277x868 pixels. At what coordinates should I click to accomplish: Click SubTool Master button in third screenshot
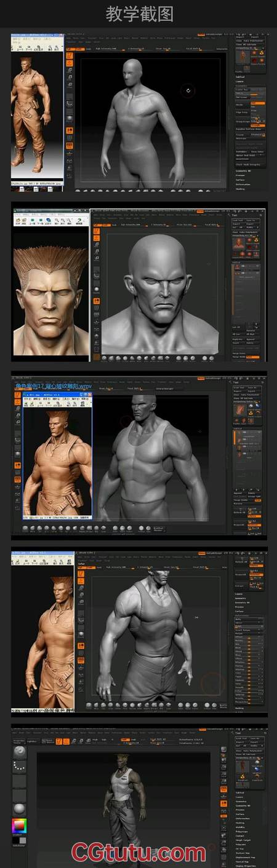click(x=159, y=529)
